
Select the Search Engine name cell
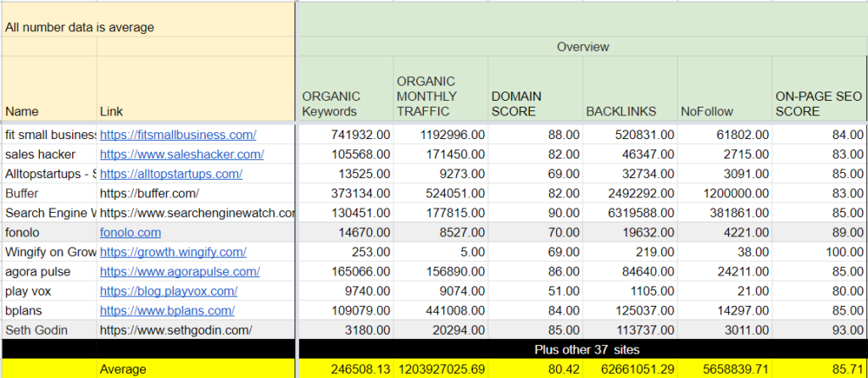(48, 213)
